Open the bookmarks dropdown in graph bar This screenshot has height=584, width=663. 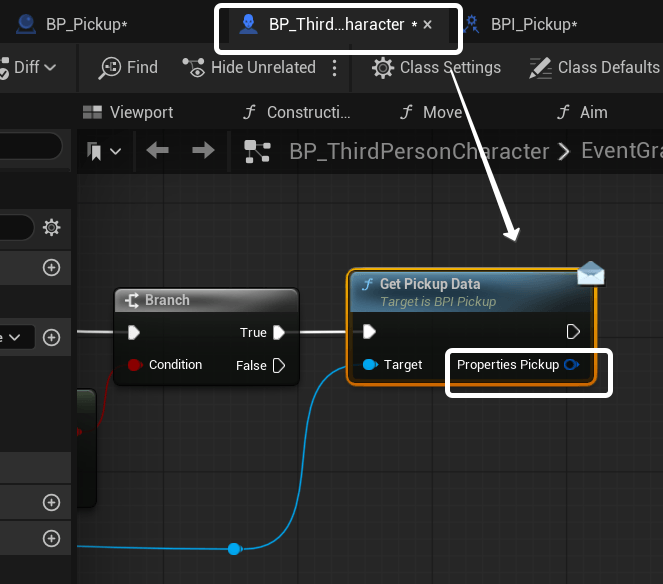pyautogui.click(x=104, y=151)
